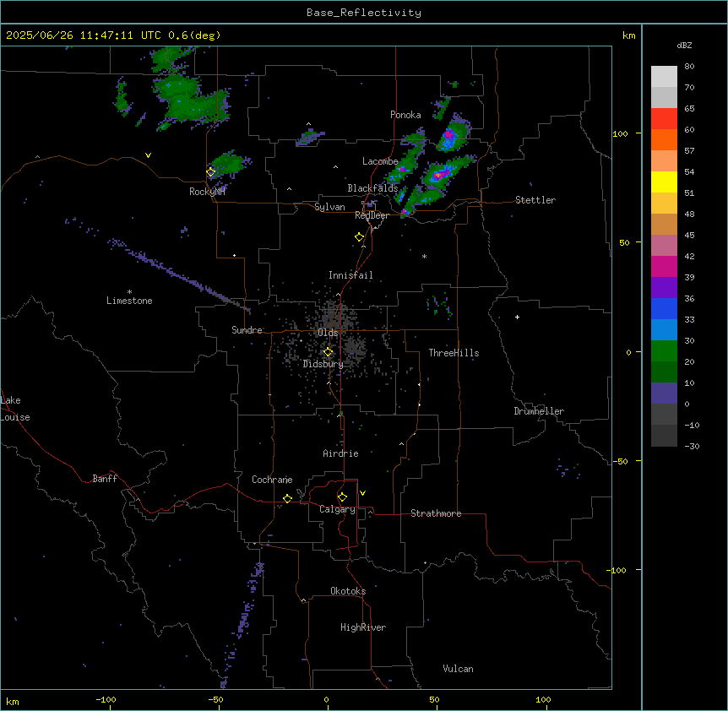
Task: Click the Olds town label
Action: click(328, 333)
